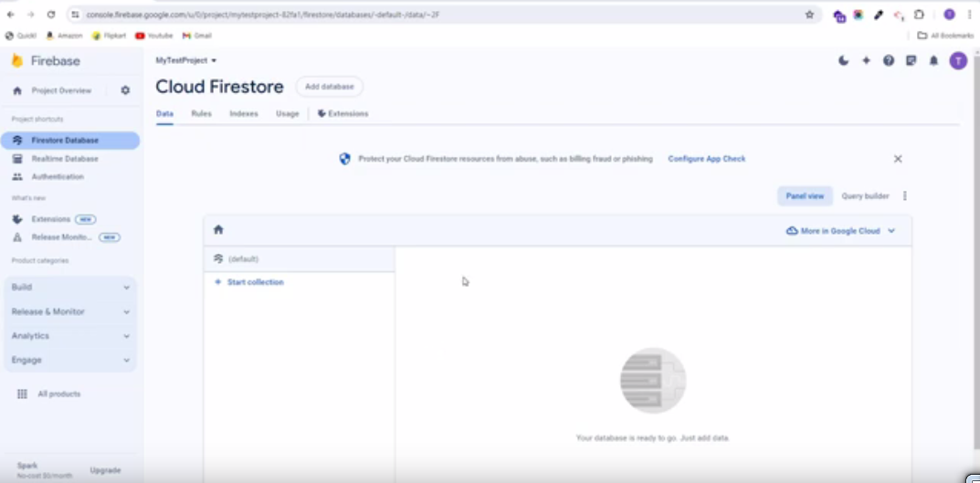Expand the Release & Monitor category

point(70,311)
